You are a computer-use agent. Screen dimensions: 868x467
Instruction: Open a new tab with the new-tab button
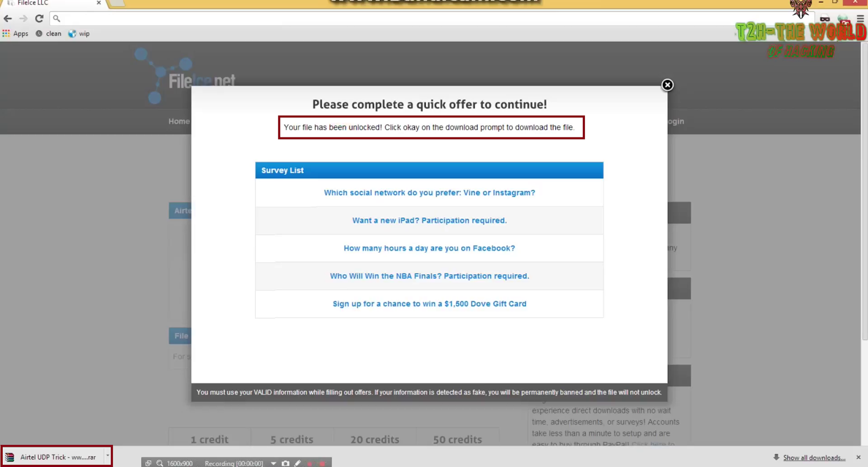tap(117, 3)
